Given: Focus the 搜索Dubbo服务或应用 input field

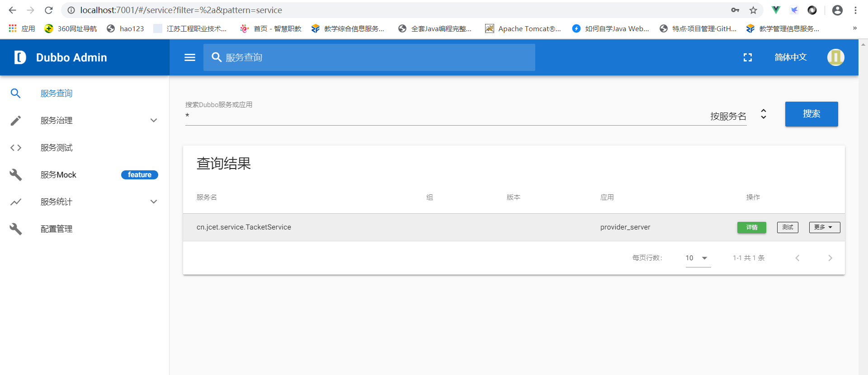Looking at the screenshot, I should click(x=443, y=116).
